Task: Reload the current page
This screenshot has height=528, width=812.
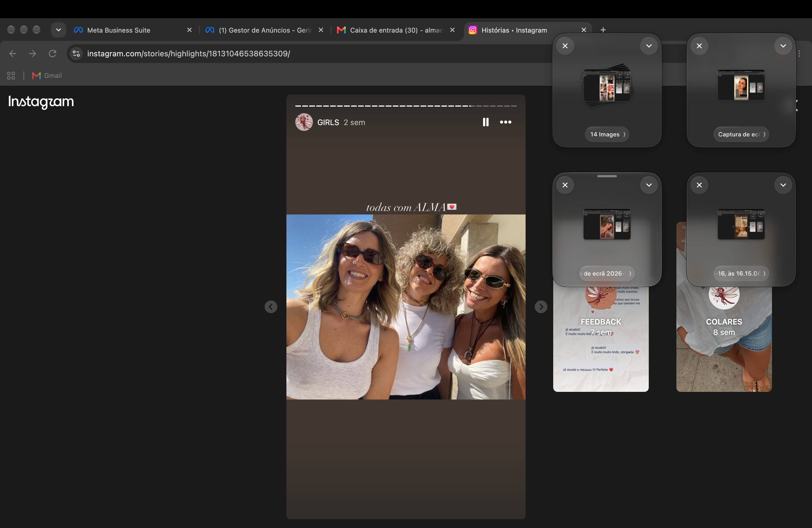Action: pyautogui.click(x=52, y=54)
